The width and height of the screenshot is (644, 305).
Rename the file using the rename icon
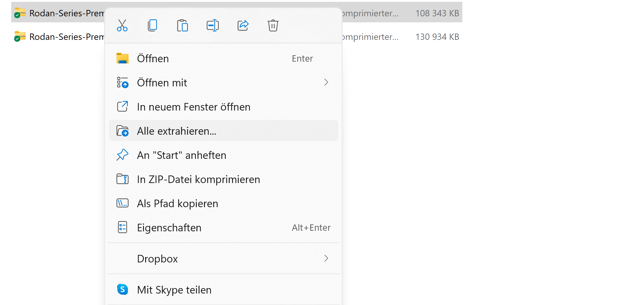(x=212, y=25)
